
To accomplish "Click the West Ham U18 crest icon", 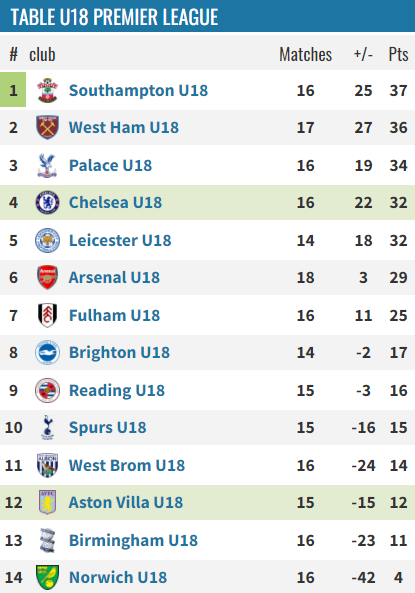I will (x=47, y=127).
